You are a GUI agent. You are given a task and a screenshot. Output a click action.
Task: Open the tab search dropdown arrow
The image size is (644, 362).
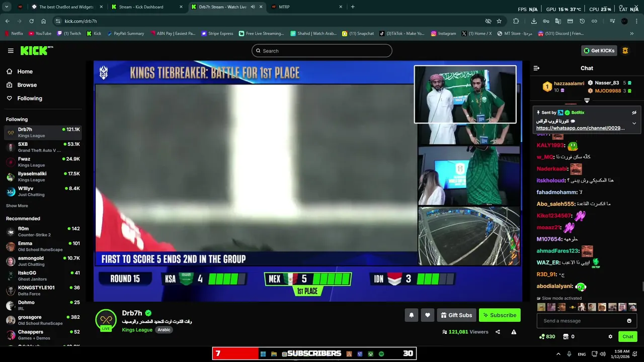[7, 7]
